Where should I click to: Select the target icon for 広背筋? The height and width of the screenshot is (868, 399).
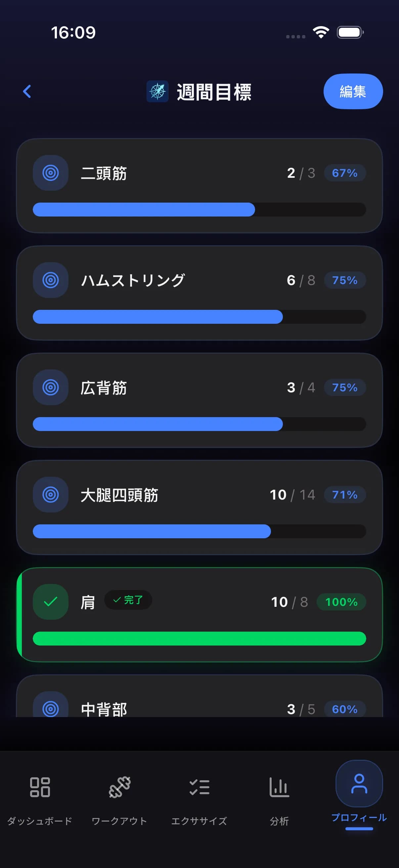pyautogui.click(x=51, y=388)
